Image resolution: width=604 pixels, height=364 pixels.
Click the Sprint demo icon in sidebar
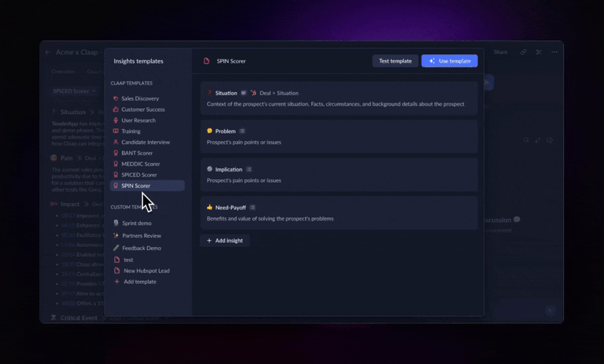click(x=116, y=223)
